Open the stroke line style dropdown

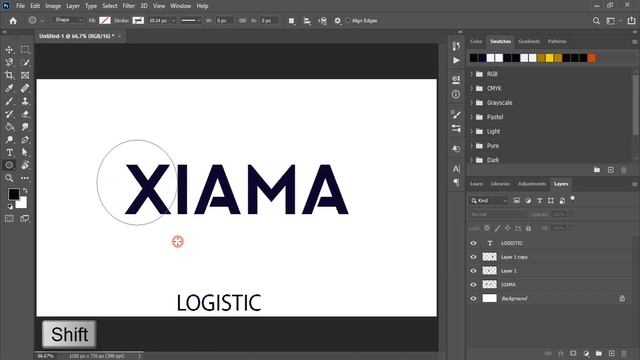[x=191, y=20]
